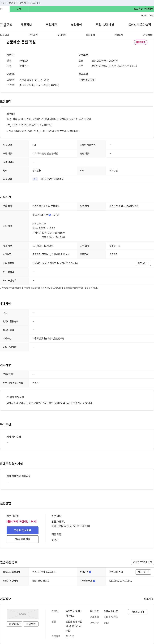This screenshot has height=644, width=154.
Task: Switch to the 기업 tab
Action: click(x=19, y=9)
